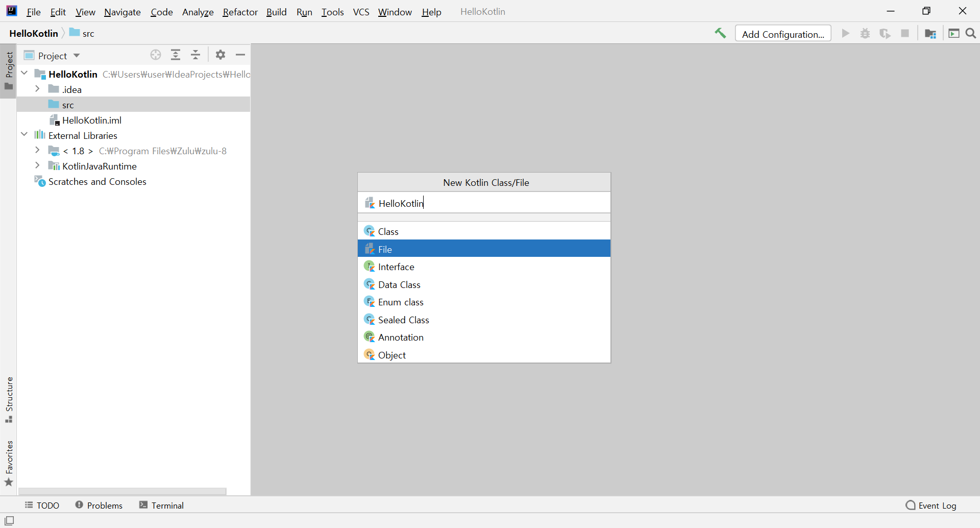Click the Expand All icon in Project panel

point(176,55)
